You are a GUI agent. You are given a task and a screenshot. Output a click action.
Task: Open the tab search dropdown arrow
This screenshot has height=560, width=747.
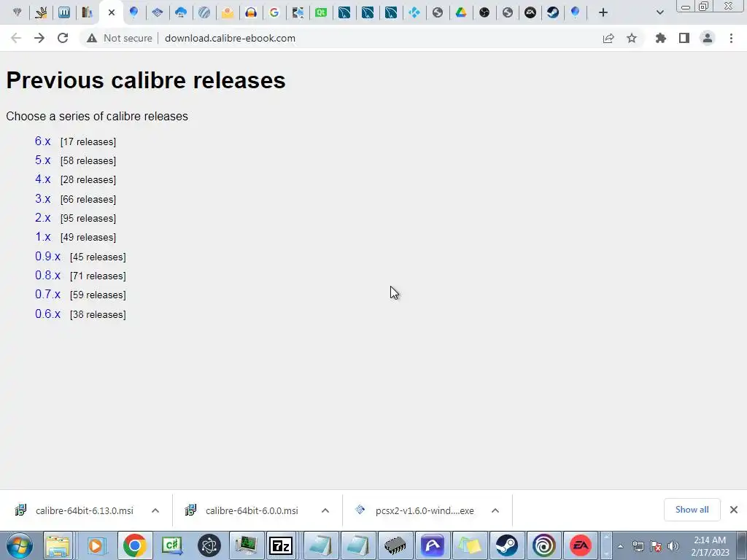[659, 12]
